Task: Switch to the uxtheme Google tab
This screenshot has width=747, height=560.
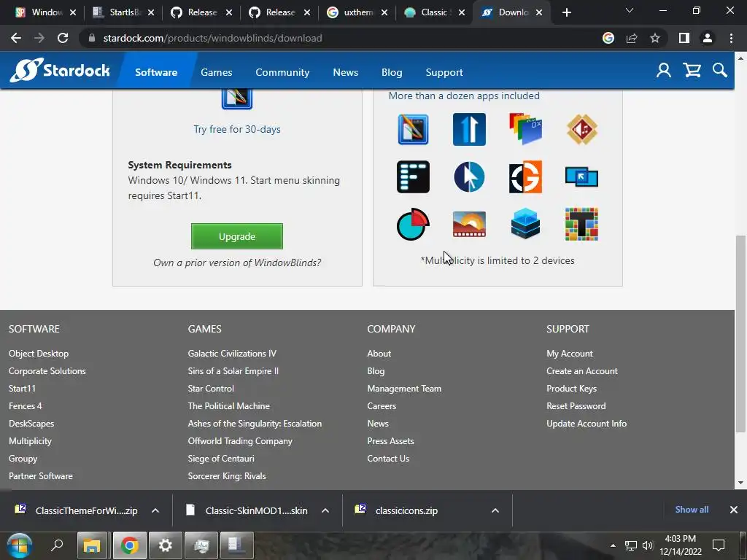Action: point(356,12)
